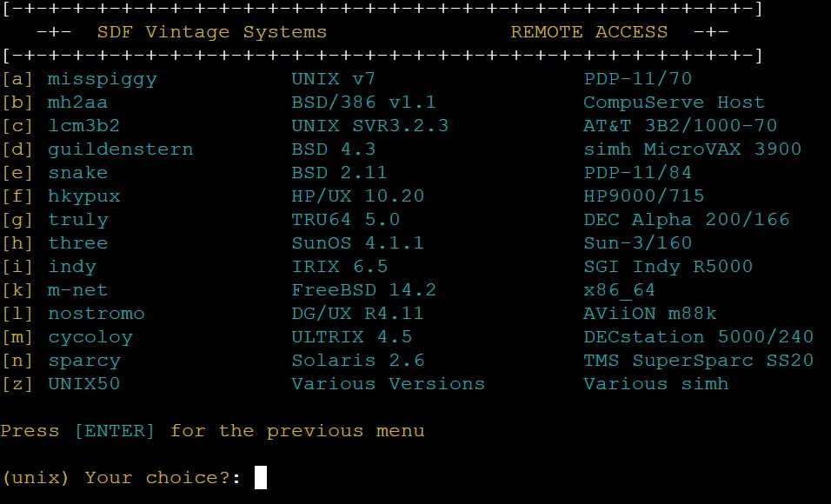
Task: Click the three SunOS host
Action: (78, 243)
